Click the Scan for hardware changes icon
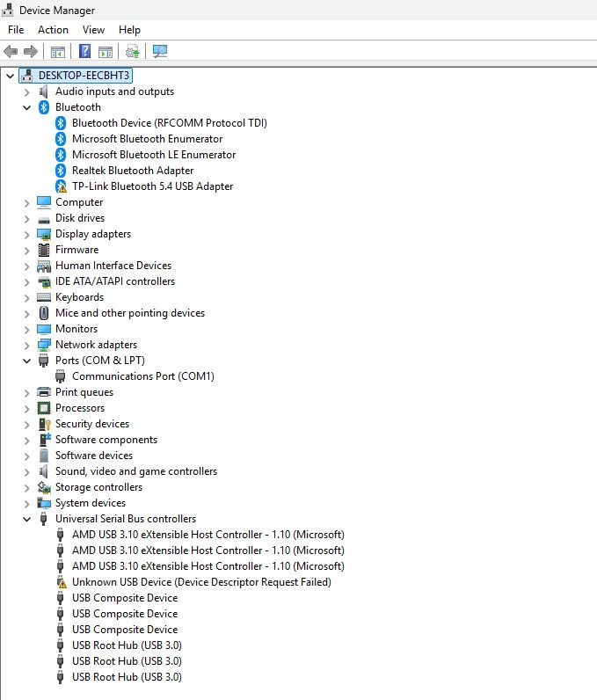This screenshot has width=597, height=700. [x=160, y=52]
